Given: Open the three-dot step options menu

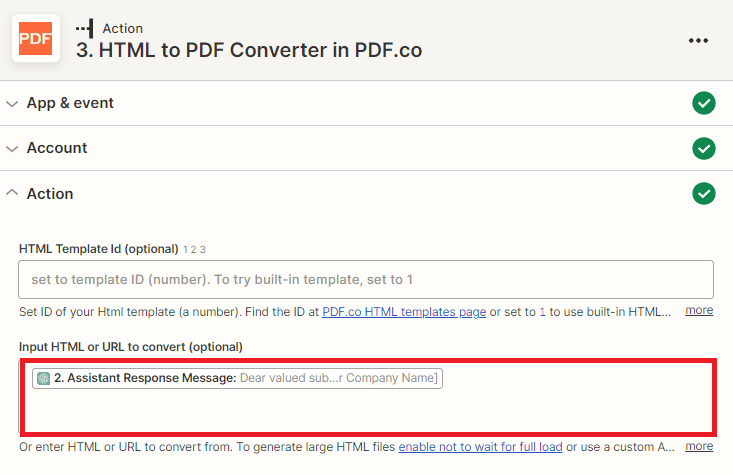Looking at the screenshot, I should pos(698,40).
